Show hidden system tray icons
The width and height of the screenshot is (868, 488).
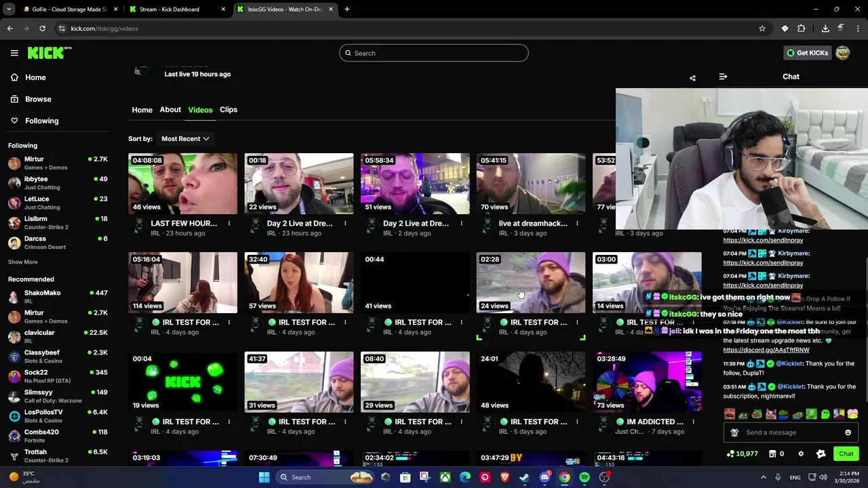point(763,477)
